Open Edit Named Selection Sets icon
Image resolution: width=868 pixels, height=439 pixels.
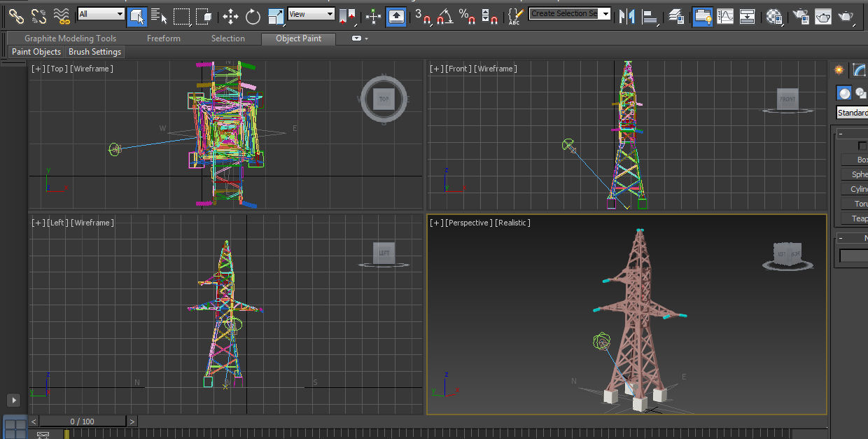(515, 15)
